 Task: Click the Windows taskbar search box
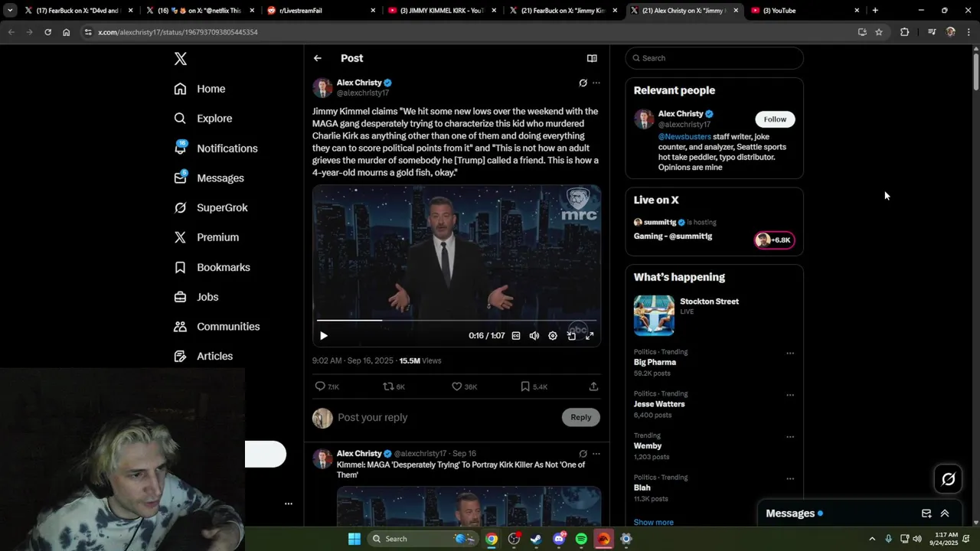(x=422, y=539)
